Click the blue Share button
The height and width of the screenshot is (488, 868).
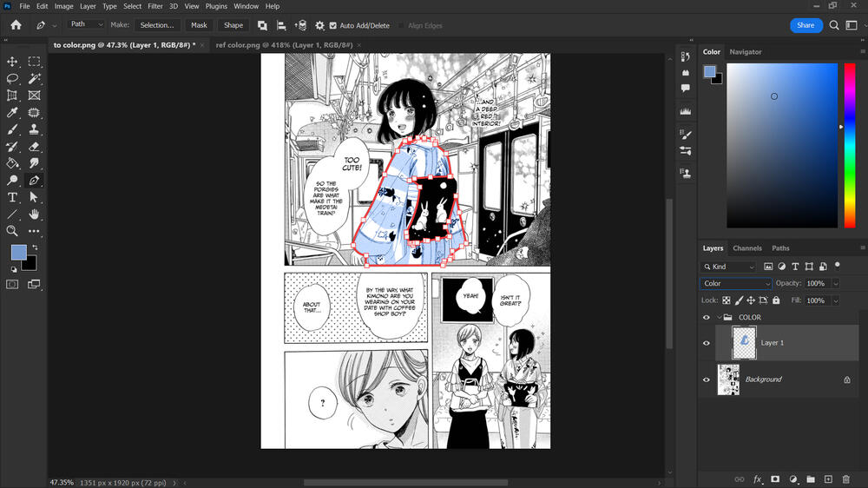coord(806,25)
